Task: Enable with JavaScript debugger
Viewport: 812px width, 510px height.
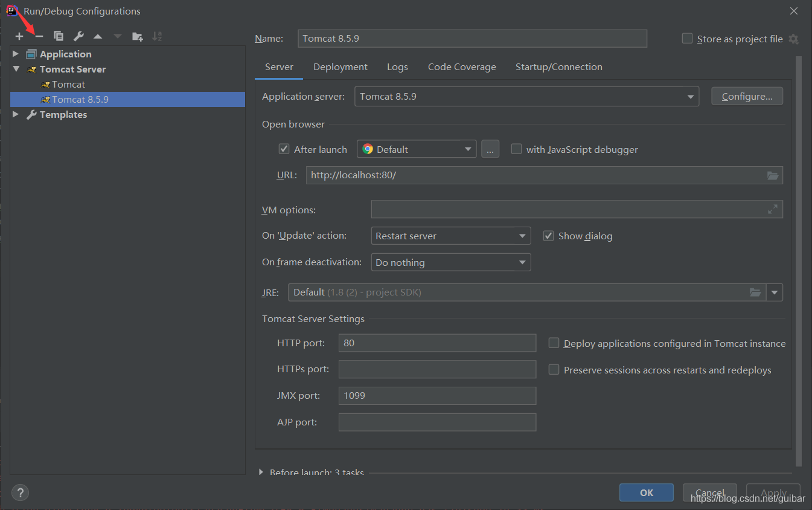Action: pos(516,149)
